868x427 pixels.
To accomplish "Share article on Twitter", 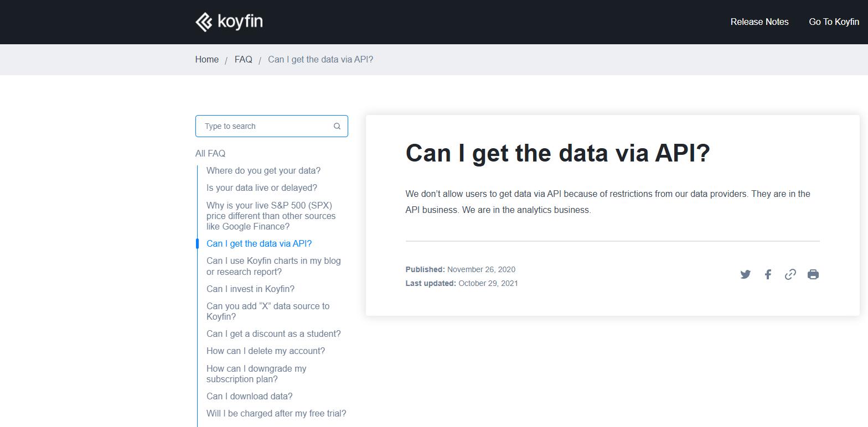I will point(745,274).
